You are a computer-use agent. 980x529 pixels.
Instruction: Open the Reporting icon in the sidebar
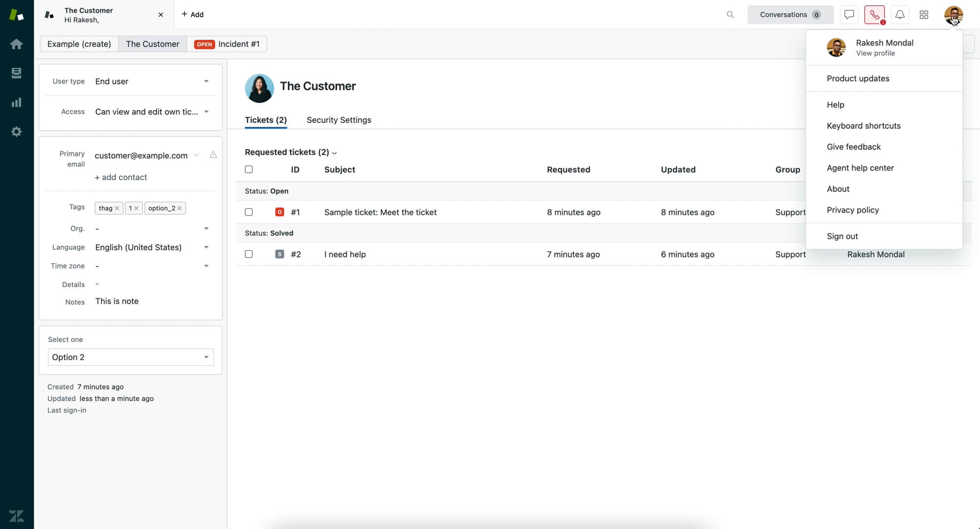coord(17,102)
